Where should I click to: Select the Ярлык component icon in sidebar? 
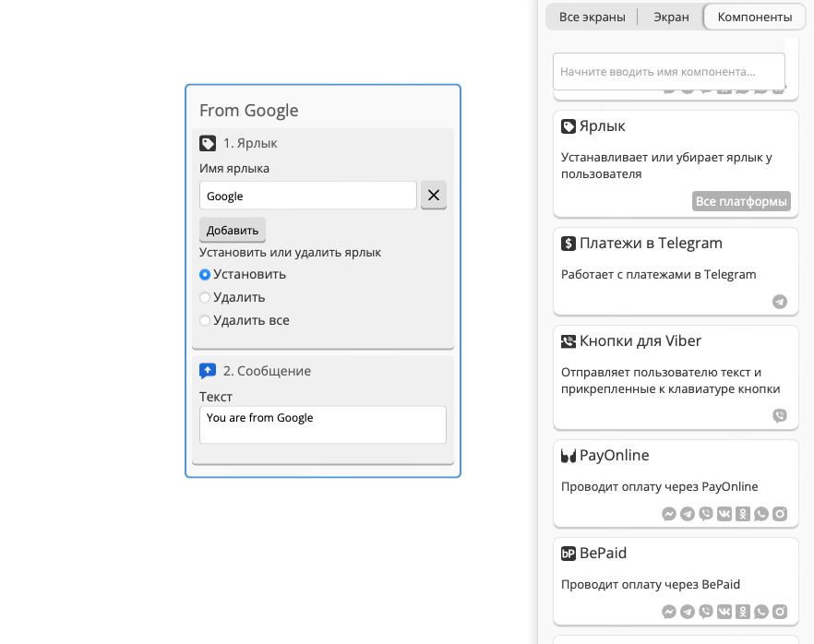[569, 126]
